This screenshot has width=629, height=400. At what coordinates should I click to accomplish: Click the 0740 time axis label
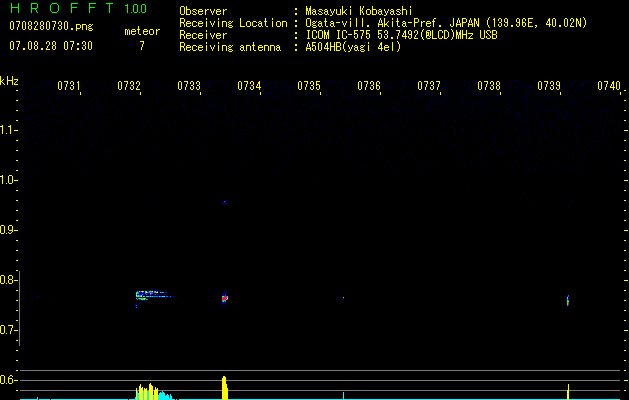[x=609, y=86]
